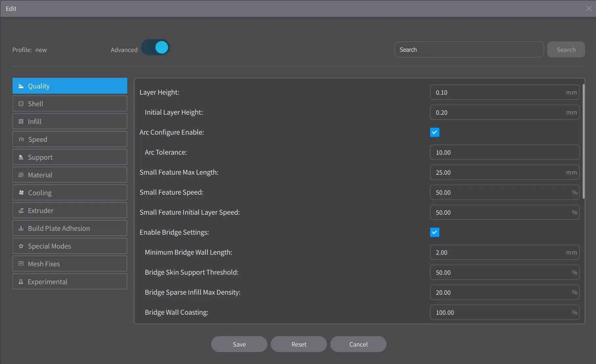Uncheck Arc Configure Enable checkbox
The height and width of the screenshot is (364, 596).
434,132
